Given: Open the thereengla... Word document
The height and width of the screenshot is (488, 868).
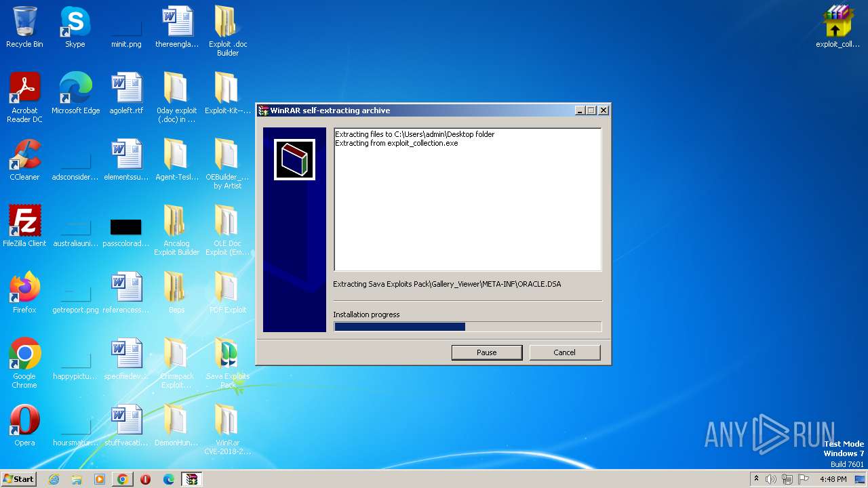Looking at the screenshot, I should pyautogui.click(x=177, y=27).
